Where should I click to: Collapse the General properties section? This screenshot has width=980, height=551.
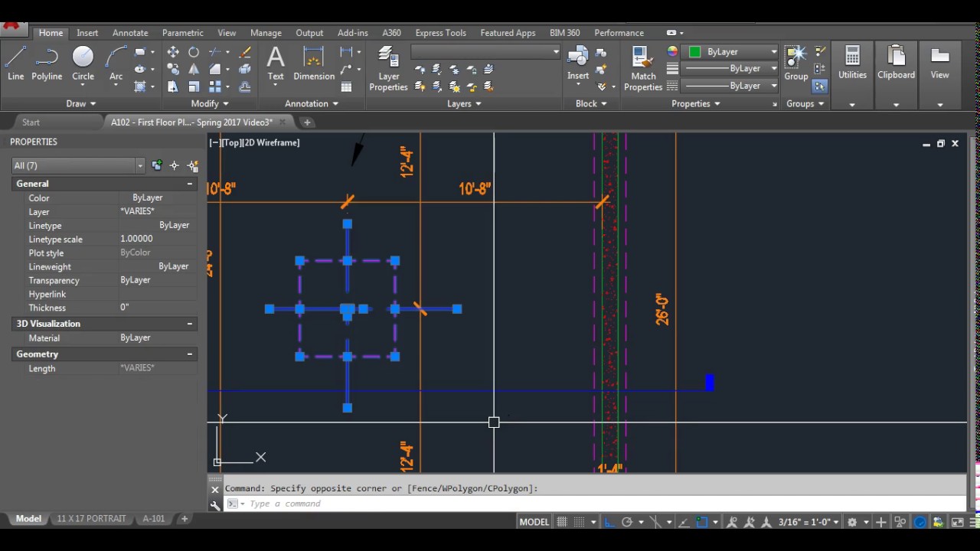189,184
